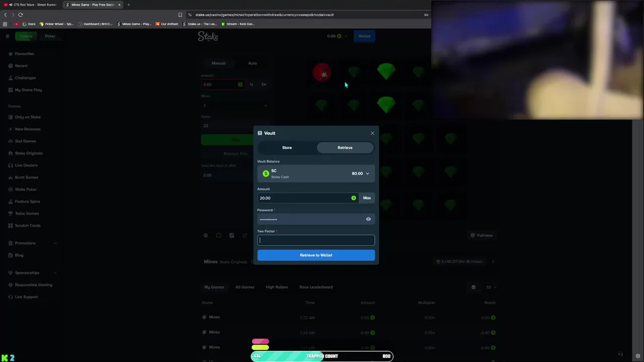Open a new browser tab
The width and height of the screenshot is (644, 362).
128,5
